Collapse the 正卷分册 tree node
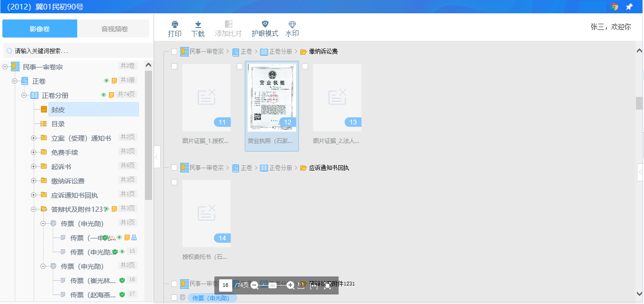The height and width of the screenshot is (304, 644). point(24,95)
